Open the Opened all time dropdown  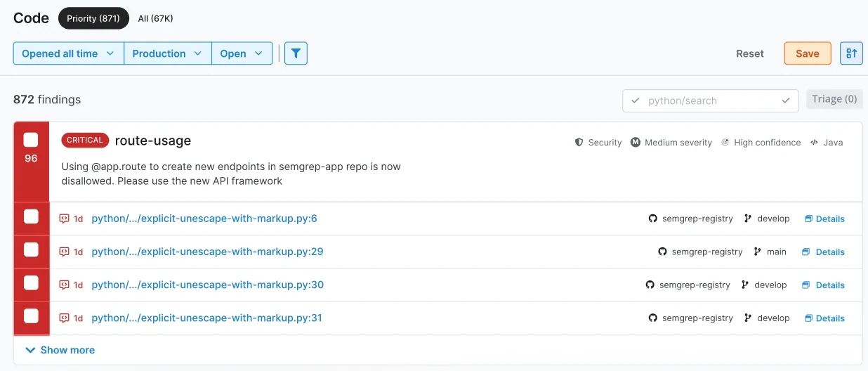tap(69, 53)
